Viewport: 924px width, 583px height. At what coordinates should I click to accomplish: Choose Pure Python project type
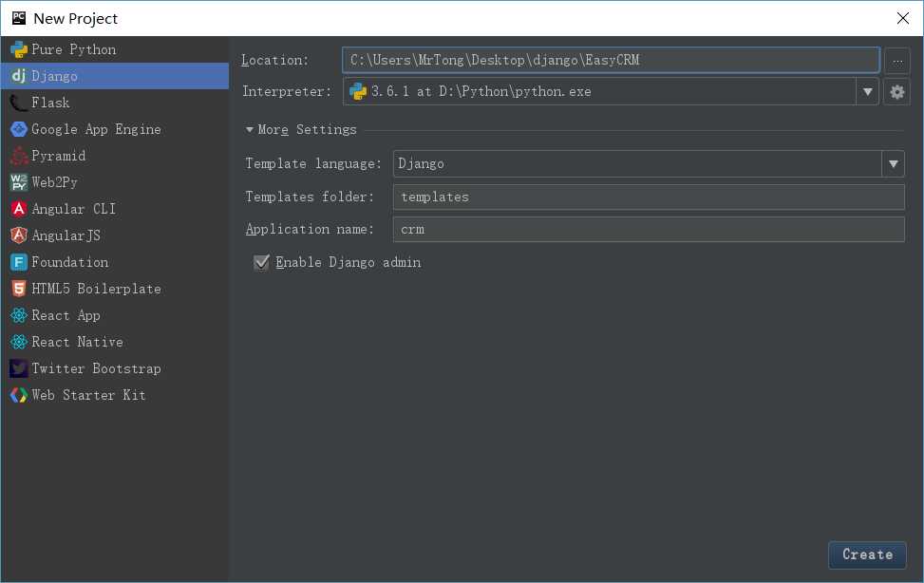[74, 49]
